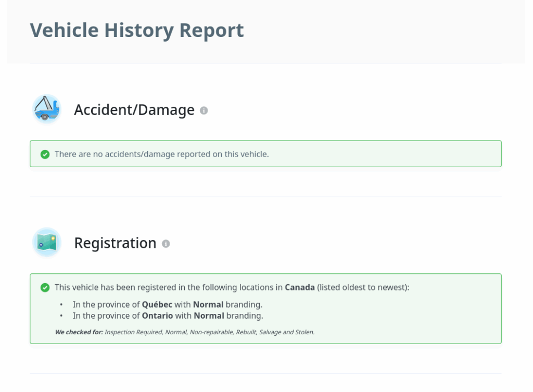Click 'Salvage and Stolen' in the checked list
The width and height of the screenshot is (533, 392).
click(287, 332)
